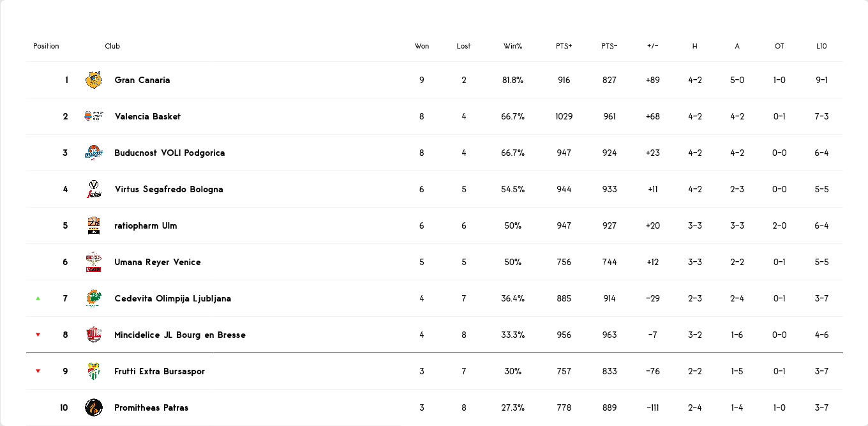Click the Frutti Extra Bursaspor crest
Viewport: 868px width, 426px height.
pos(94,371)
